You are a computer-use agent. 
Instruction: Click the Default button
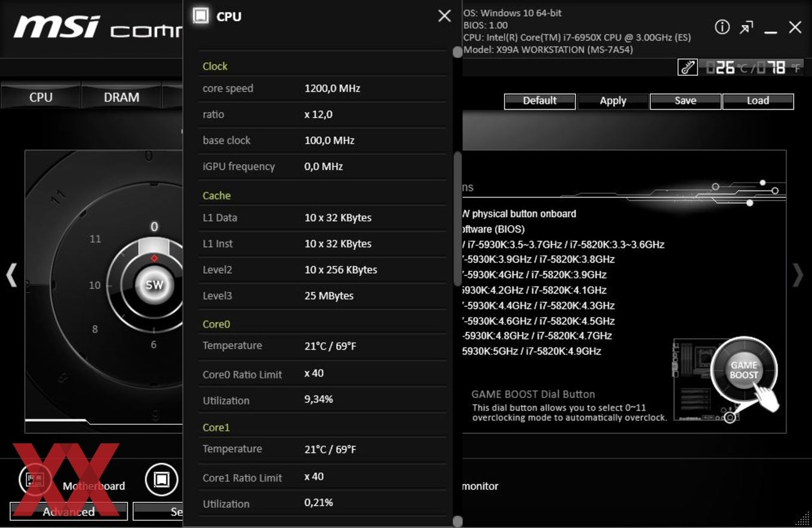540,101
